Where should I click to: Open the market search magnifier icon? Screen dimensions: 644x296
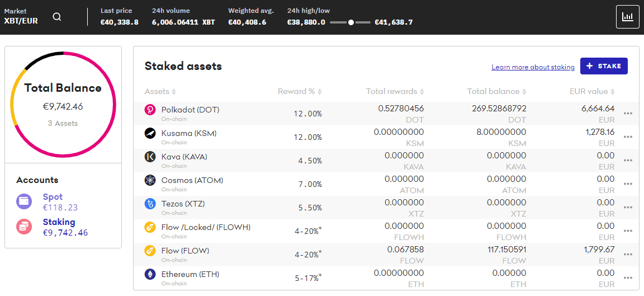[57, 17]
